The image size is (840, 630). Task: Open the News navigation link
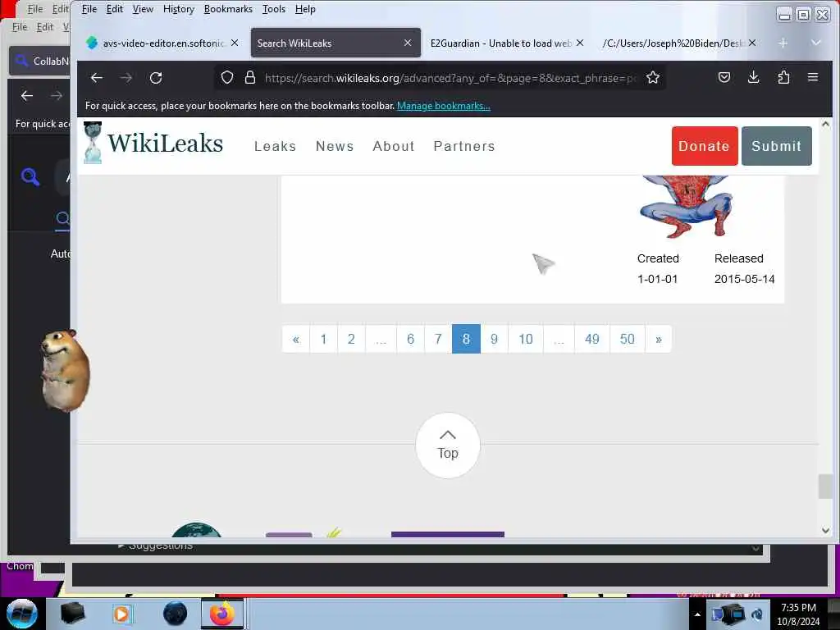click(335, 146)
